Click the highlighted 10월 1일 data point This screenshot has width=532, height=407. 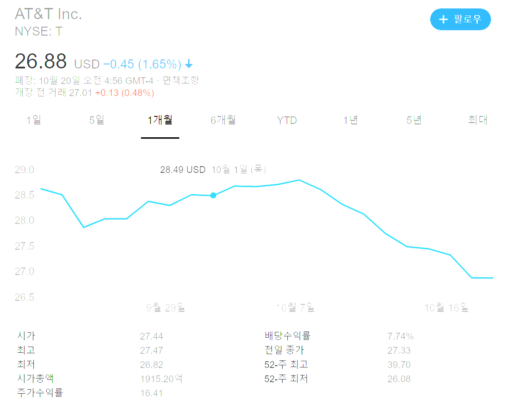[213, 195]
